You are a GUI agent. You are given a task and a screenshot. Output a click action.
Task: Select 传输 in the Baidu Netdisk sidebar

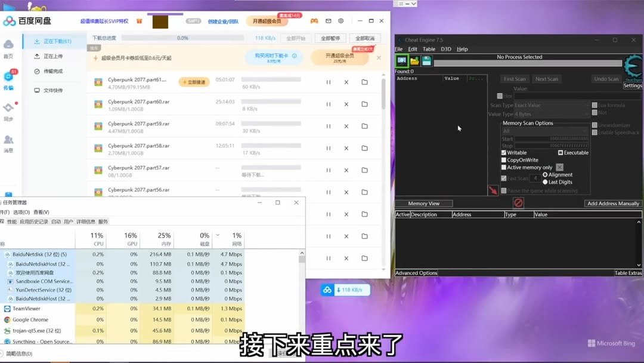[x=8, y=80]
